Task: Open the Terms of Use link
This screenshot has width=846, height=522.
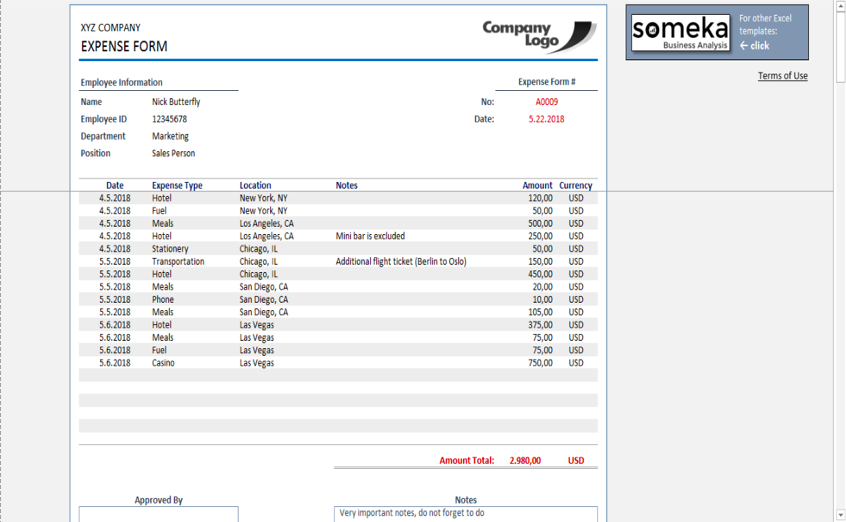Action: tap(782, 76)
